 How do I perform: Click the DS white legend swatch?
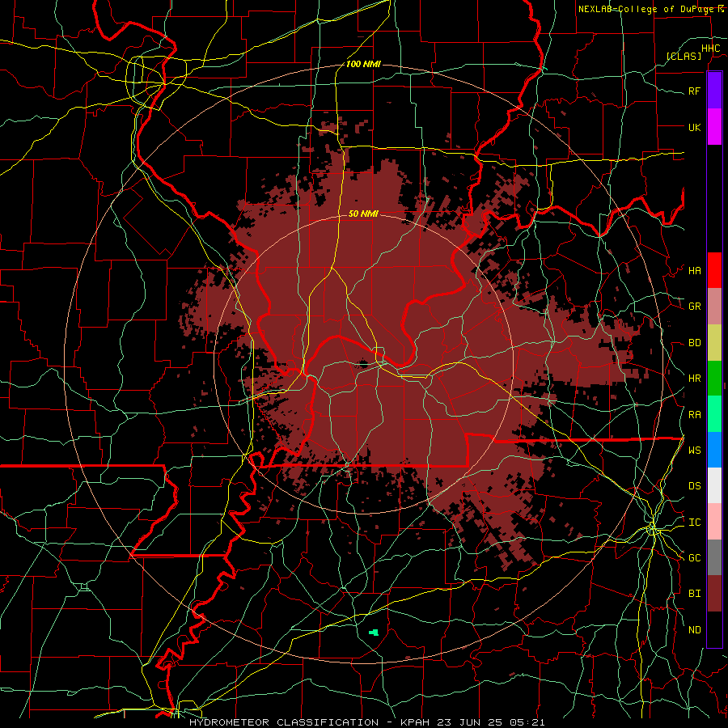tap(714, 485)
